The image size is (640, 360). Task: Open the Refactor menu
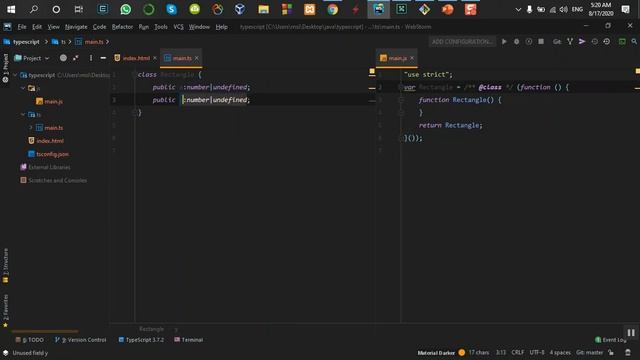[x=122, y=27]
